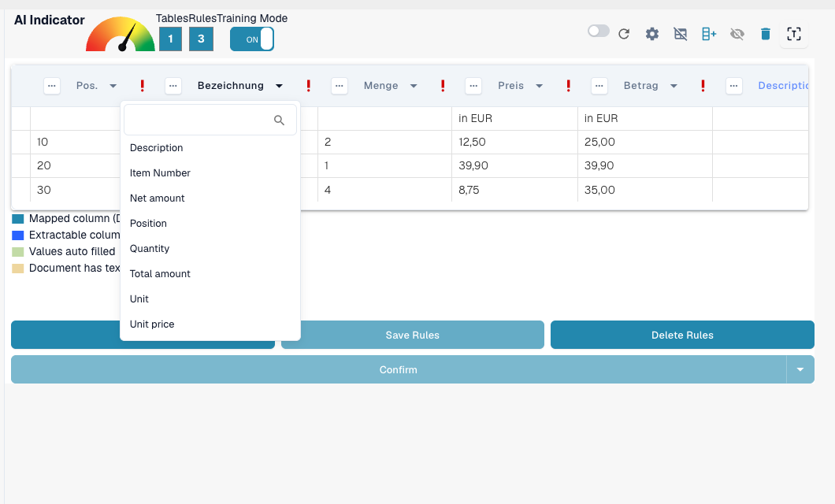
Task: Open settings with the gear icon
Action: 651,34
